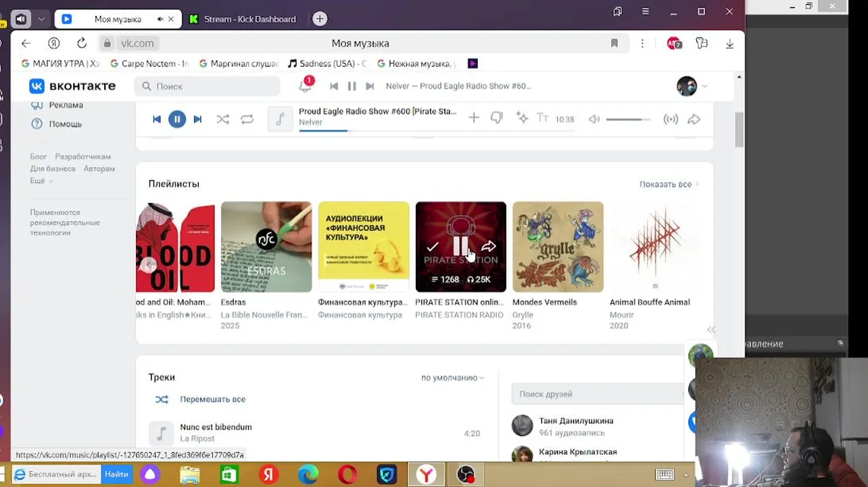Dislike the current track with thumbs-down icon

click(x=497, y=118)
